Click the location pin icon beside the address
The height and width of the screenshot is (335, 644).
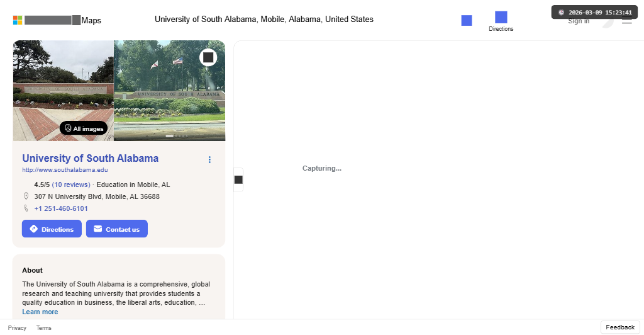pyautogui.click(x=26, y=196)
